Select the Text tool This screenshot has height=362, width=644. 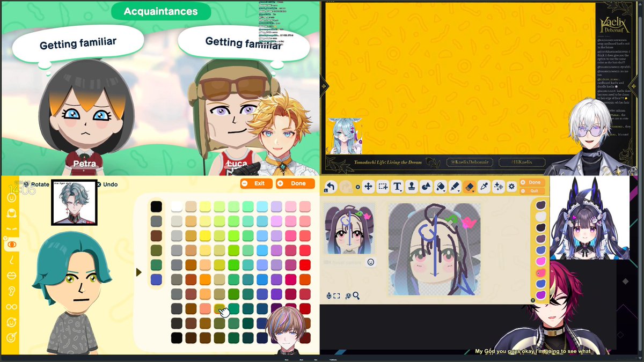click(x=398, y=187)
